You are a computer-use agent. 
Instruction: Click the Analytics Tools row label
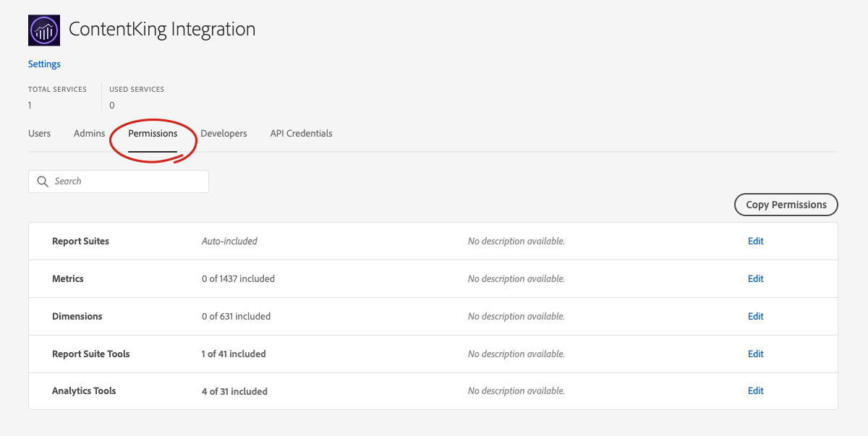point(84,390)
